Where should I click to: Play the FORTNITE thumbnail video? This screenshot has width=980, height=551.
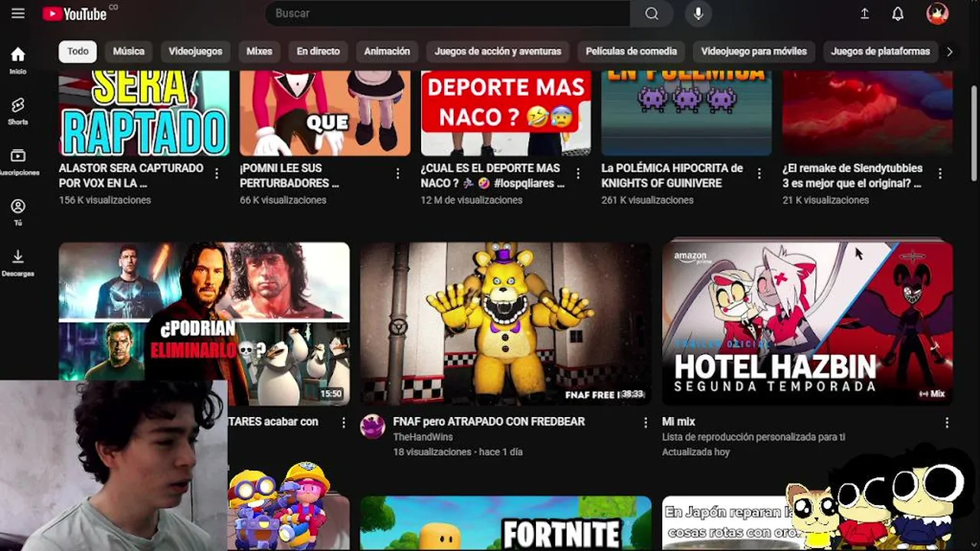[505, 523]
